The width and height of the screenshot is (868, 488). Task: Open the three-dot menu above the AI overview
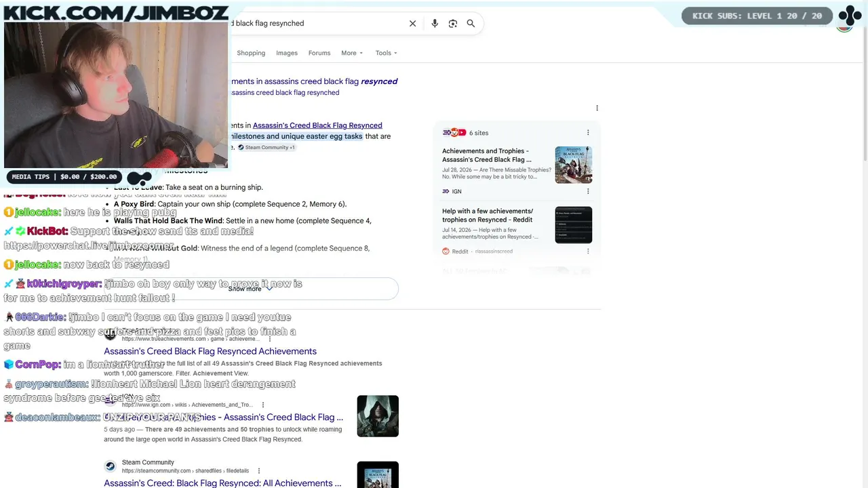click(597, 108)
